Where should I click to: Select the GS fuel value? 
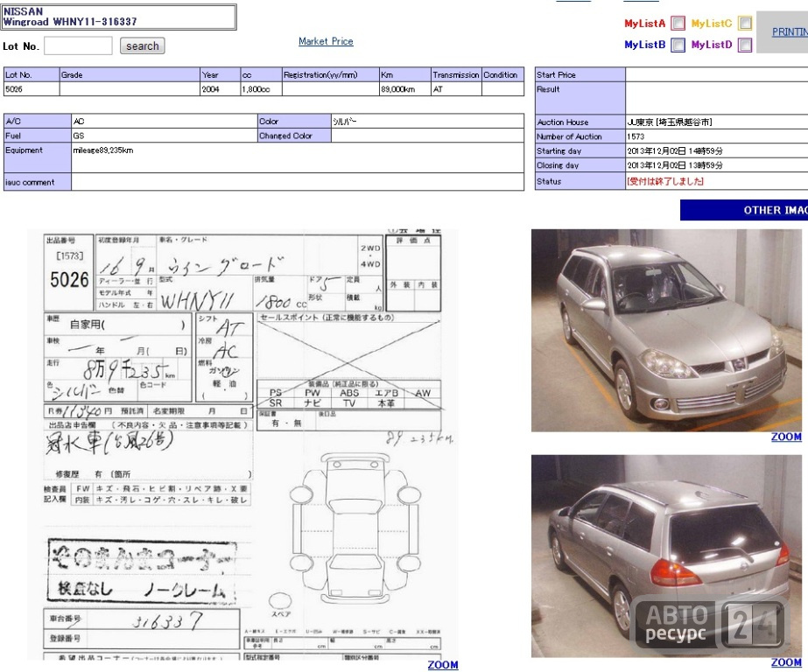point(78,136)
